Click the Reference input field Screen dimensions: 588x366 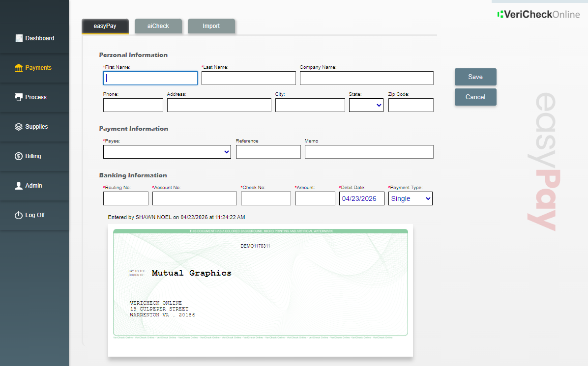click(268, 152)
